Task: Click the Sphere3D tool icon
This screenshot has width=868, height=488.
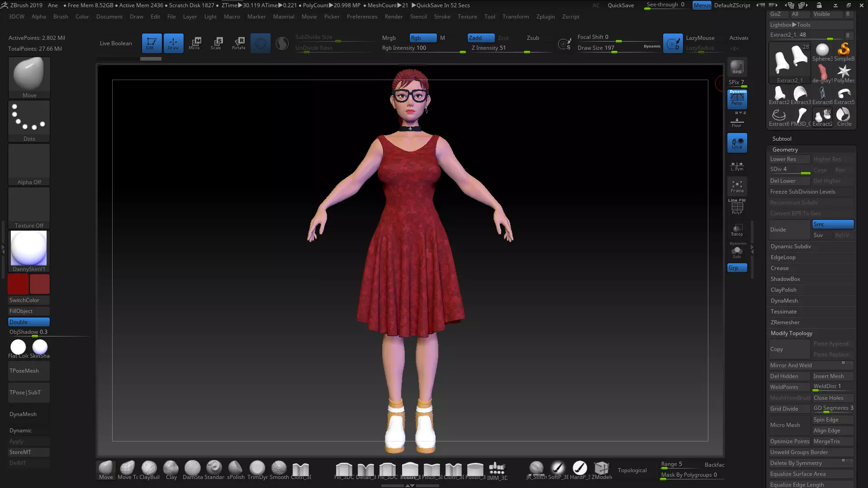Action: tap(822, 52)
